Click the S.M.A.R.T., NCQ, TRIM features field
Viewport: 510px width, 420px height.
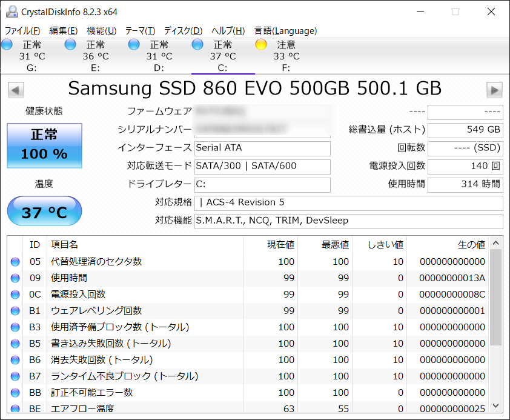[349, 221]
